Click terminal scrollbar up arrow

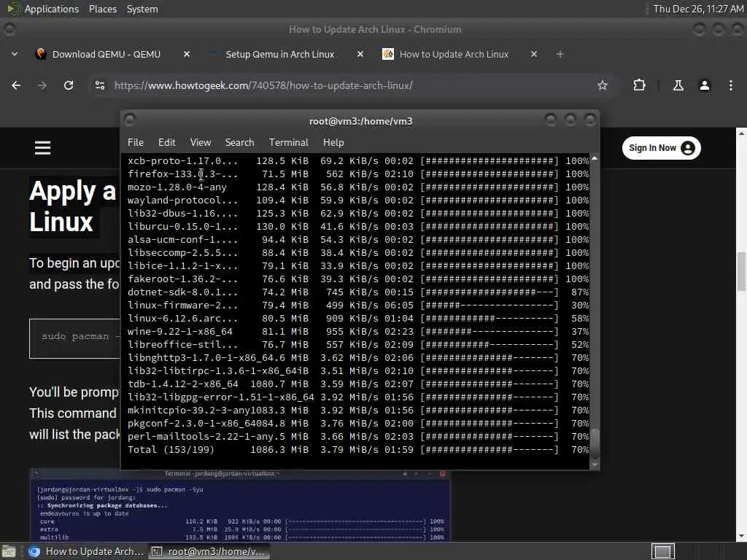595,158
